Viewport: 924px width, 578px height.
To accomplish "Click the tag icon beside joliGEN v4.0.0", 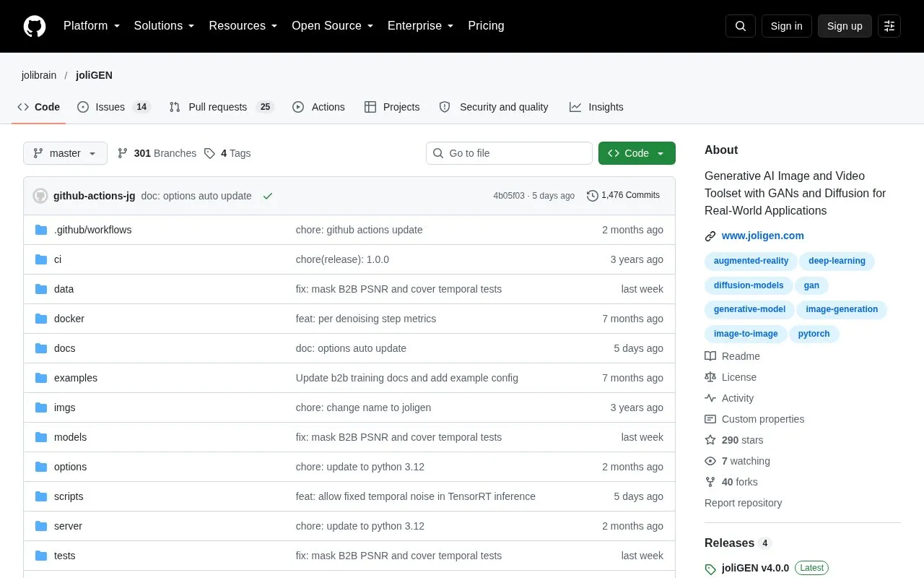I will 710,569.
